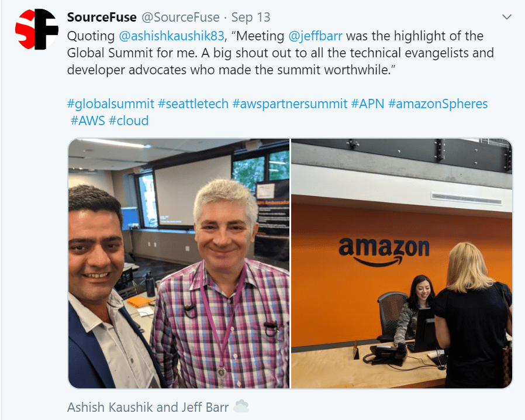Viewport: 525px width, 420px height.
Task: Select the Ashish Kaushik and Jeff Barr caption
Action: point(148,407)
